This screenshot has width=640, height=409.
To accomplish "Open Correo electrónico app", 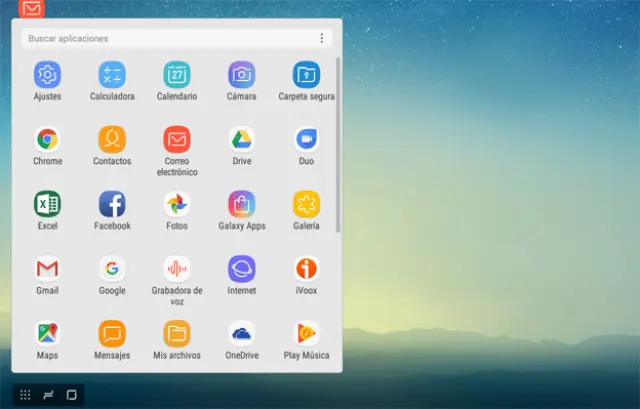I will (x=177, y=139).
